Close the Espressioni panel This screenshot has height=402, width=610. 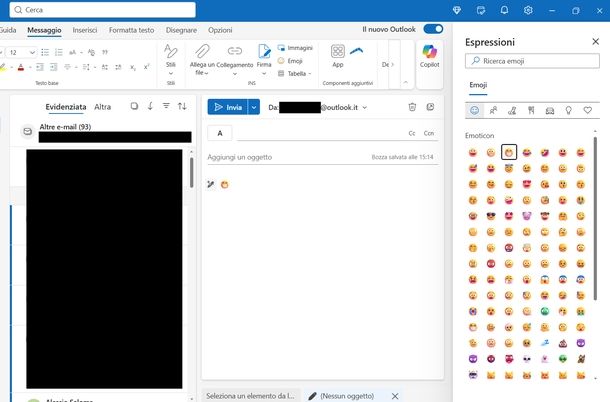coord(596,41)
